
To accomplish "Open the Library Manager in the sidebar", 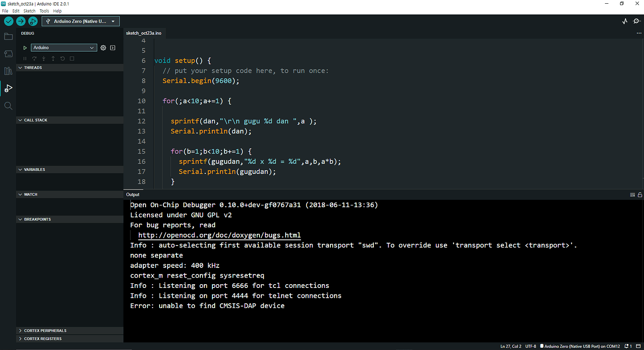I will click(8, 70).
